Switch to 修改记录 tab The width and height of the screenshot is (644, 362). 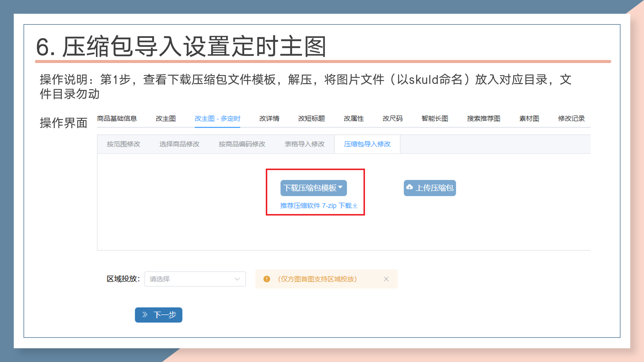pyautogui.click(x=571, y=119)
